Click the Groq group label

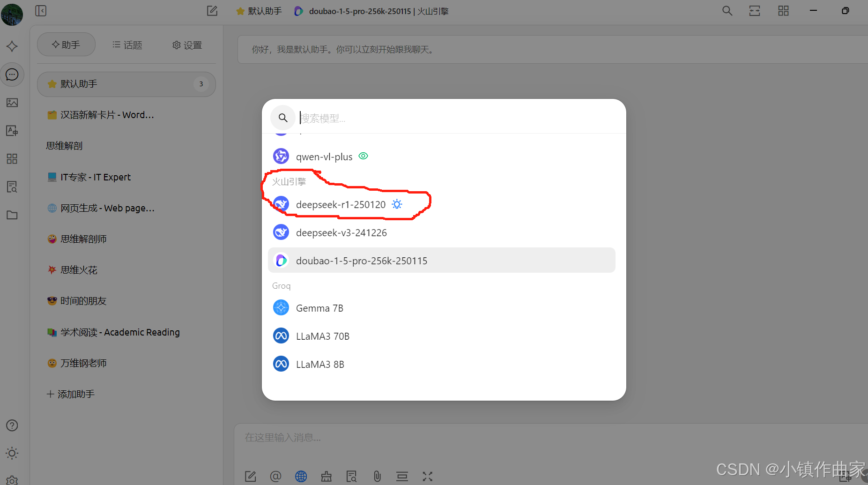[x=281, y=286]
